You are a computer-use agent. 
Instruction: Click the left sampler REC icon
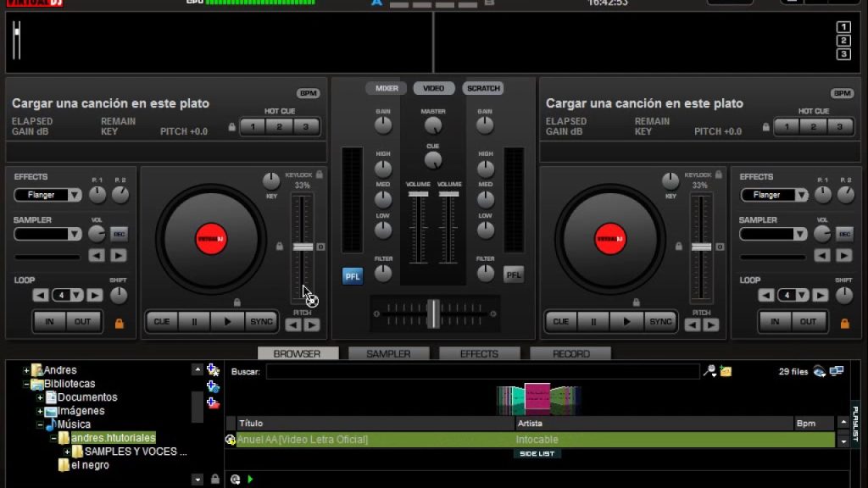point(119,234)
